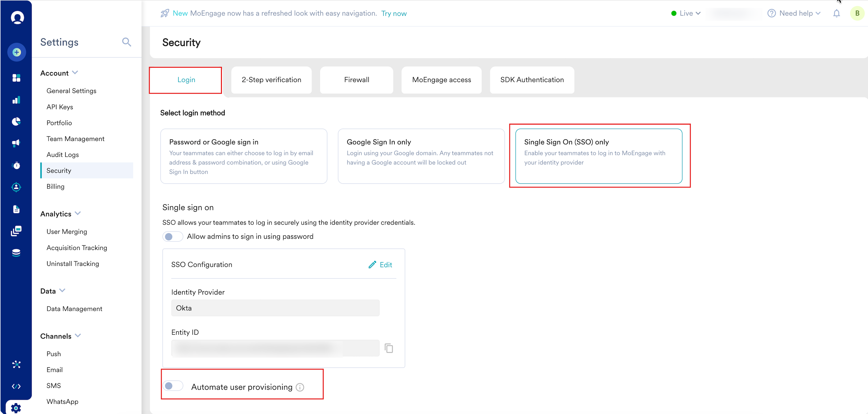The image size is (868, 414).
Task: Click the notification bell icon
Action: click(836, 14)
